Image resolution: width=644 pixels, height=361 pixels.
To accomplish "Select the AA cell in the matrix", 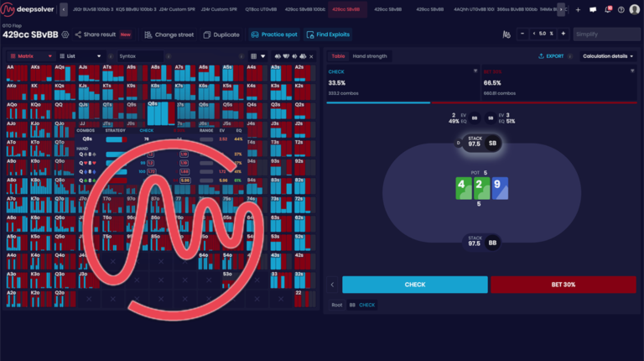I will 17,73.
